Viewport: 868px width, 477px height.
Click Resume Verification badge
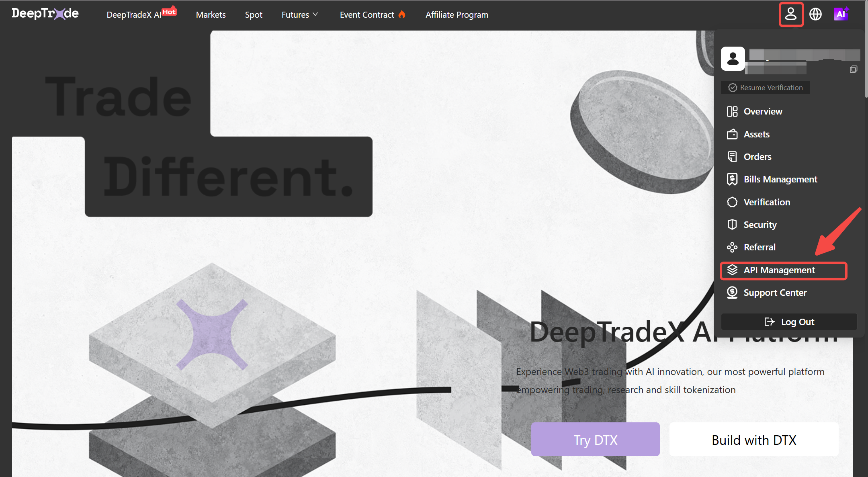tap(766, 88)
